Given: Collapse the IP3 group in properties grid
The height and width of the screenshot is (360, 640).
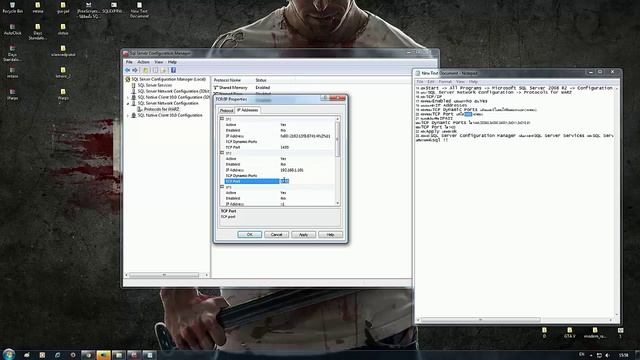Looking at the screenshot, I should coord(222,187).
